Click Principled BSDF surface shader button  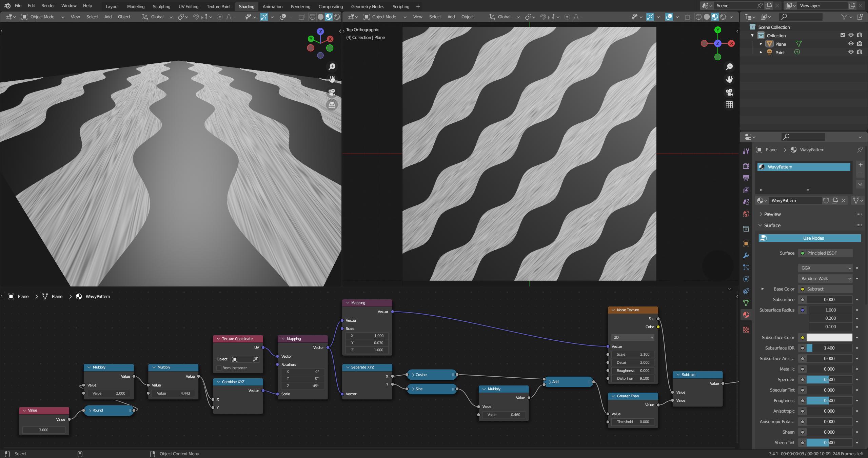click(x=825, y=253)
